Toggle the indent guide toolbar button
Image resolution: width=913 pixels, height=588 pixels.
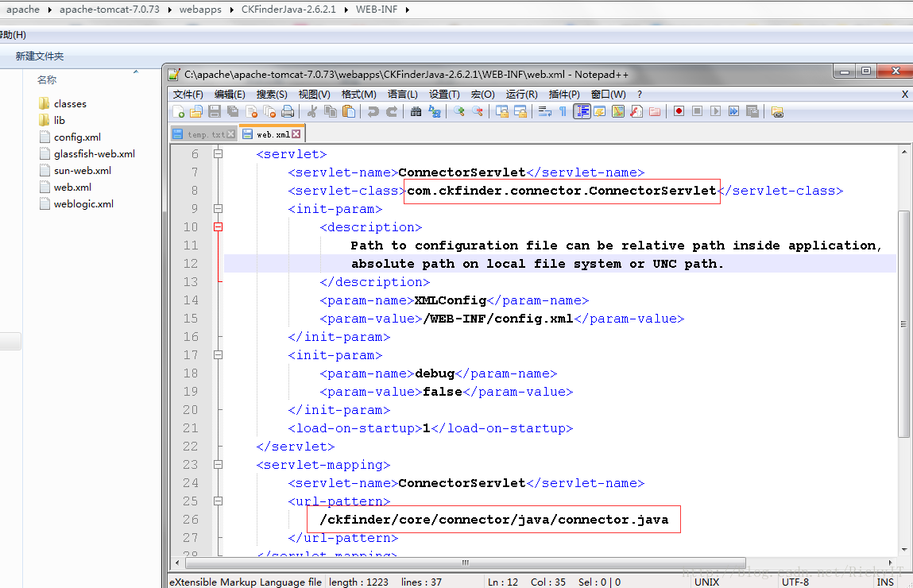click(582, 112)
